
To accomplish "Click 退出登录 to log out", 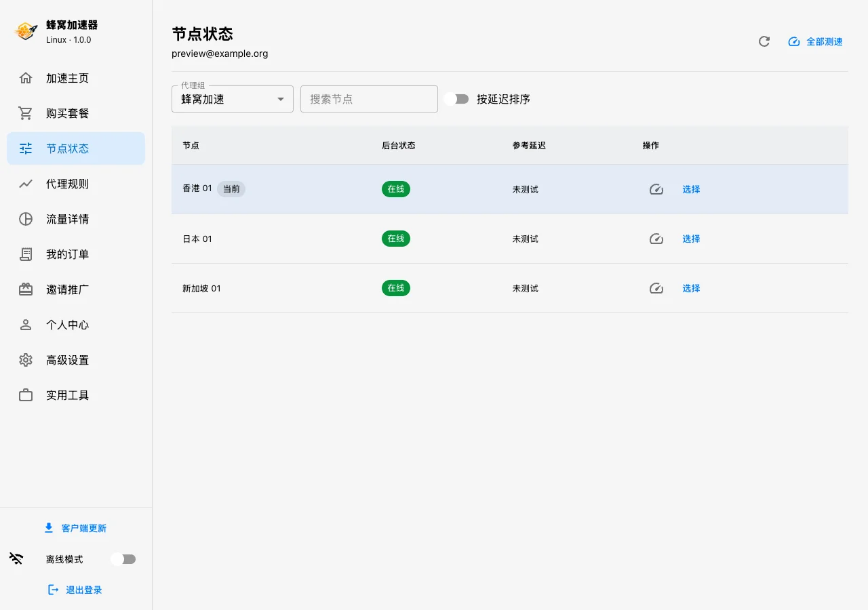I will 76,590.
